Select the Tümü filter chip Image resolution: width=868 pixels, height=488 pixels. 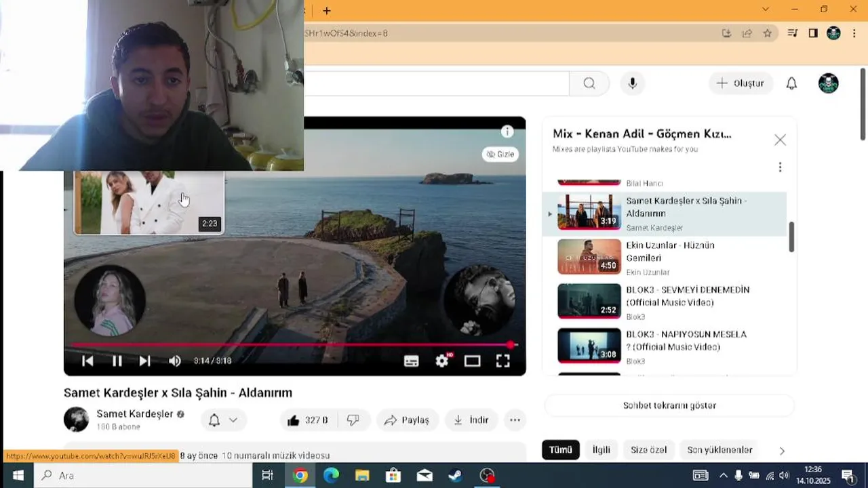561,450
